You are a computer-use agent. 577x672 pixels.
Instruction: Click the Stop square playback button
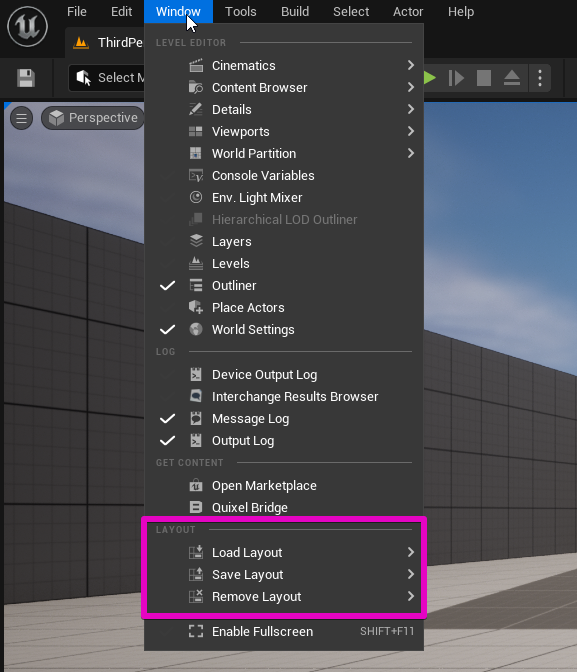coord(484,78)
